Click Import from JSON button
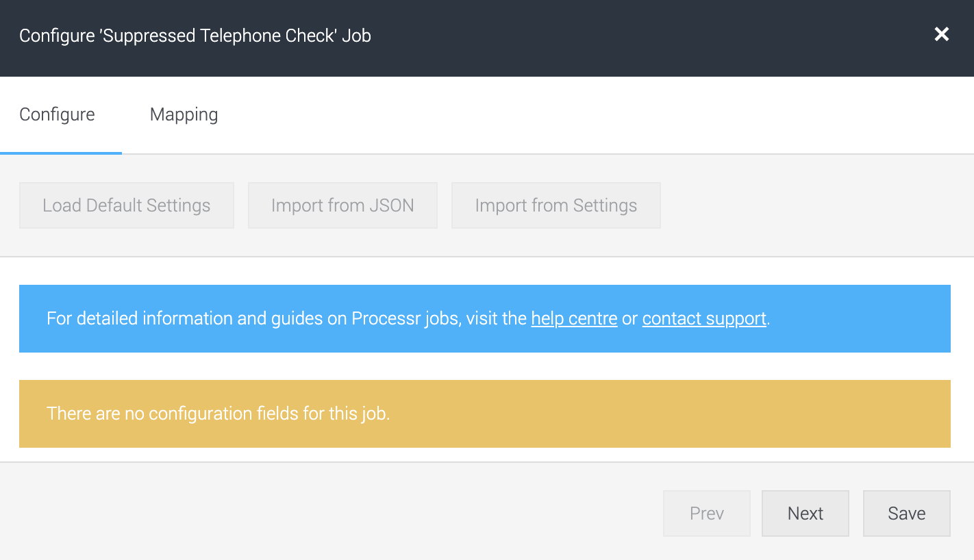The image size is (974, 560). coord(342,205)
